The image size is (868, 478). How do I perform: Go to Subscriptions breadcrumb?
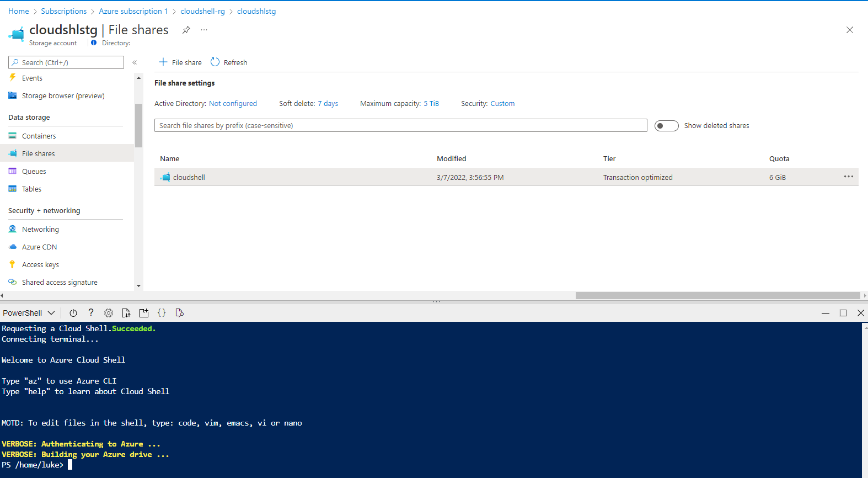click(63, 11)
